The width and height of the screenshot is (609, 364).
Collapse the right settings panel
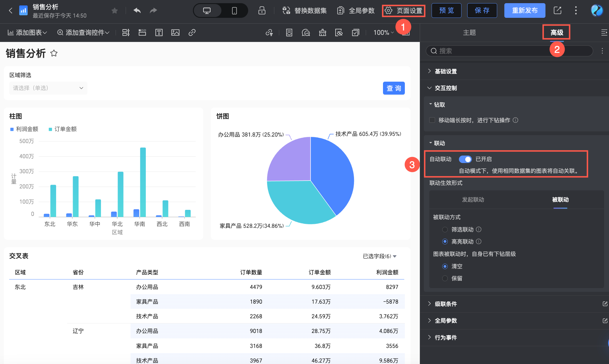pyautogui.click(x=604, y=32)
